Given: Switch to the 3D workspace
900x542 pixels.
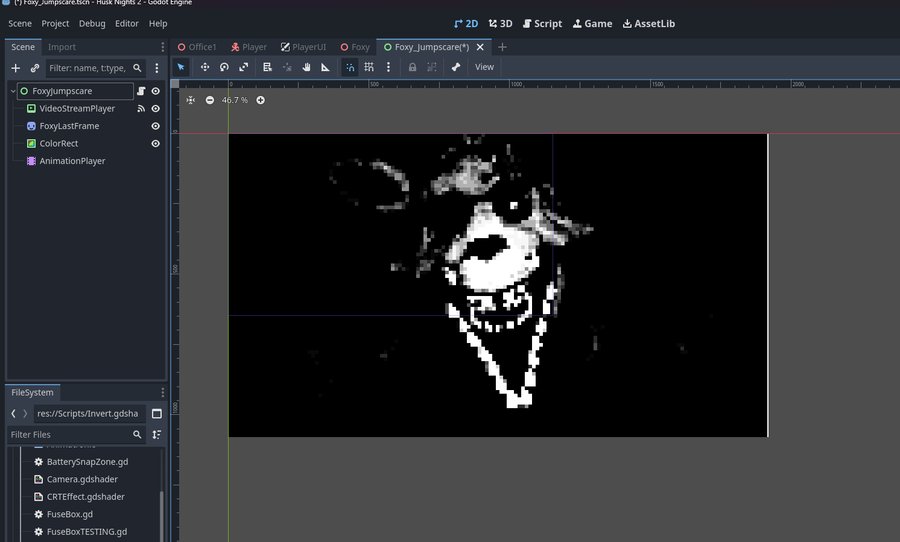Looking at the screenshot, I should (x=501, y=24).
